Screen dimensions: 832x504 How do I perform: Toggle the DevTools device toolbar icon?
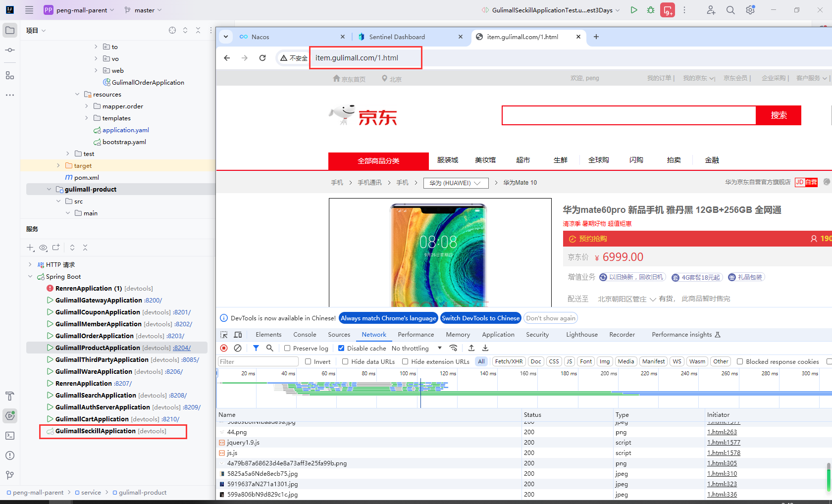click(x=238, y=335)
